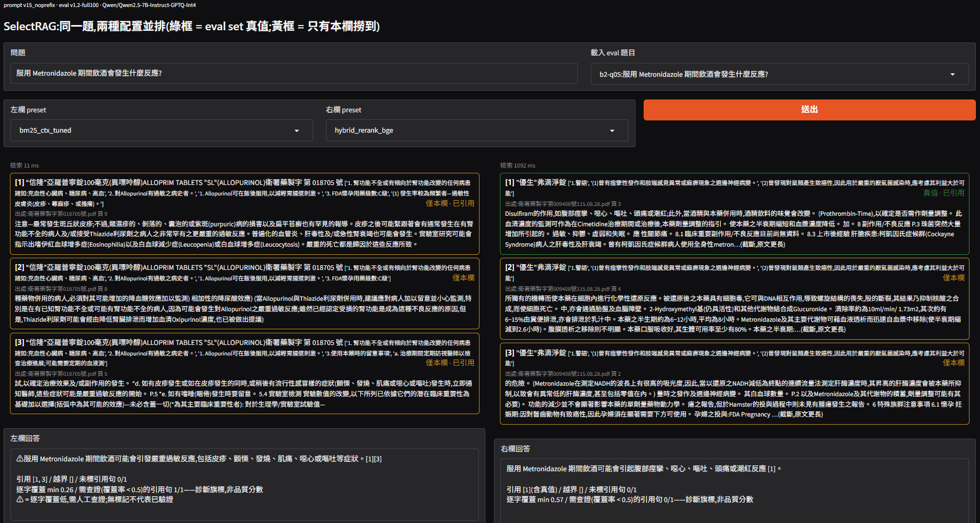This screenshot has width=980, height=523.
Task: Click the '檢索 11 ms' timing text
Action: coord(24,166)
